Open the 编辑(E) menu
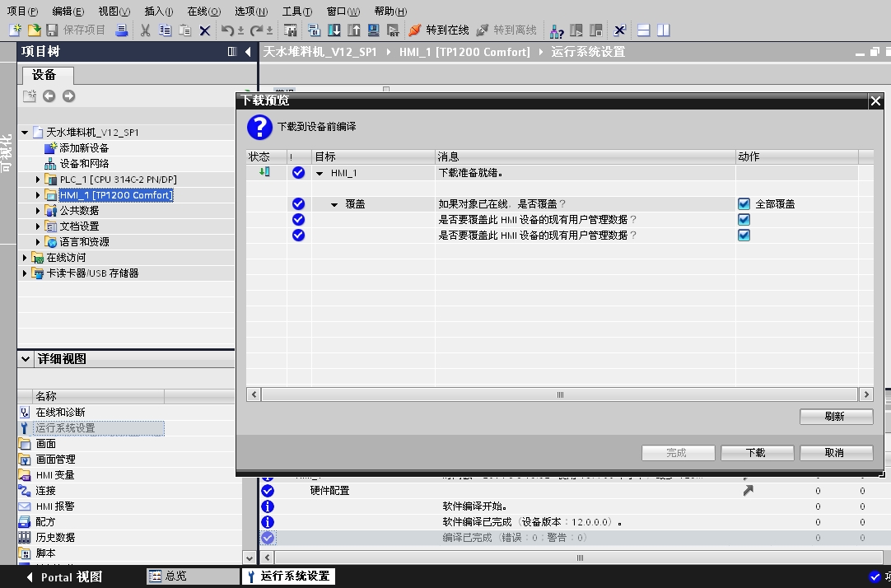The width and height of the screenshot is (891, 588). tap(68, 12)
